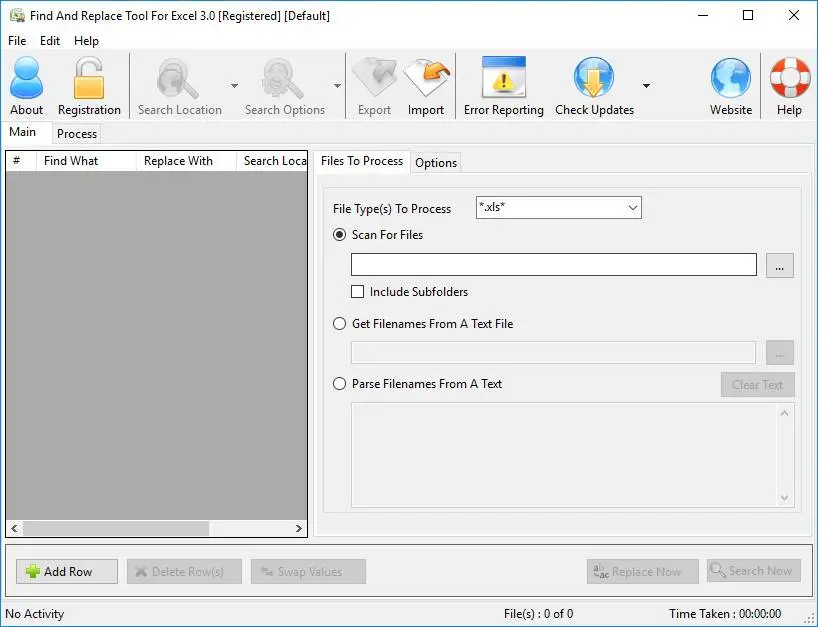818x627 pixels.
Task: Click the Find What column header
Action: [86, 161]
